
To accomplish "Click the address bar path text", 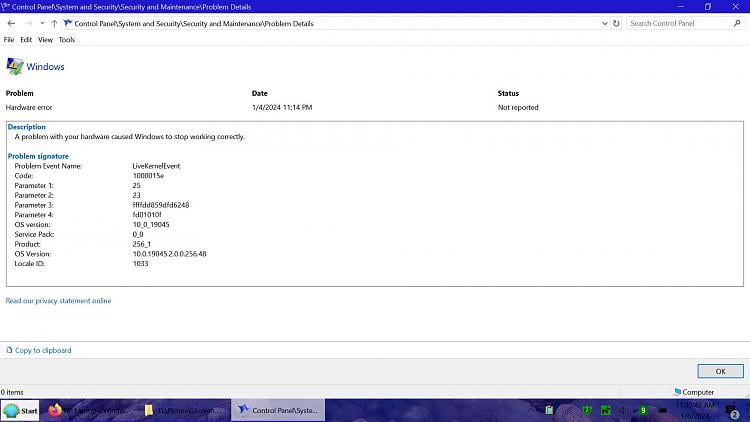I will [x=194, y=23].
